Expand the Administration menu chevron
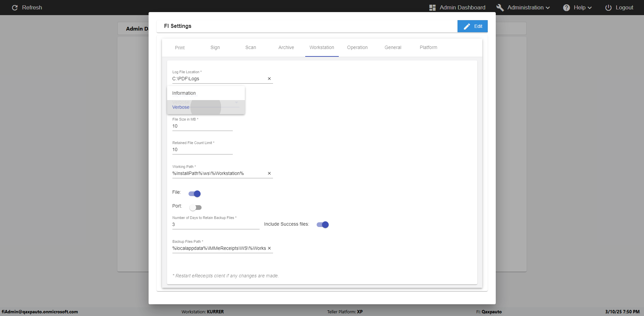This screenshot has height=316, width=644. click(548, 8)
